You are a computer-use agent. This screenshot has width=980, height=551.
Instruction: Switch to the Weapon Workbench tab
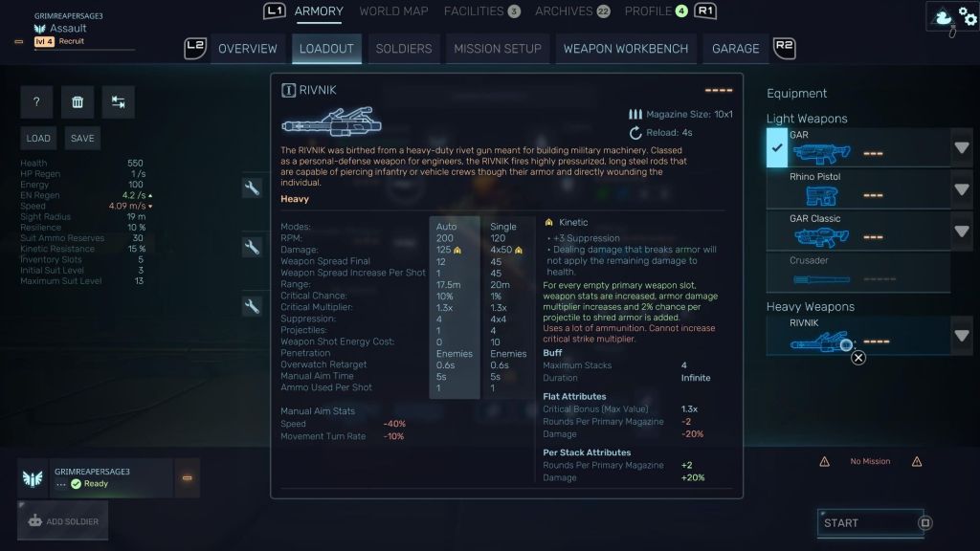point(626,49)
